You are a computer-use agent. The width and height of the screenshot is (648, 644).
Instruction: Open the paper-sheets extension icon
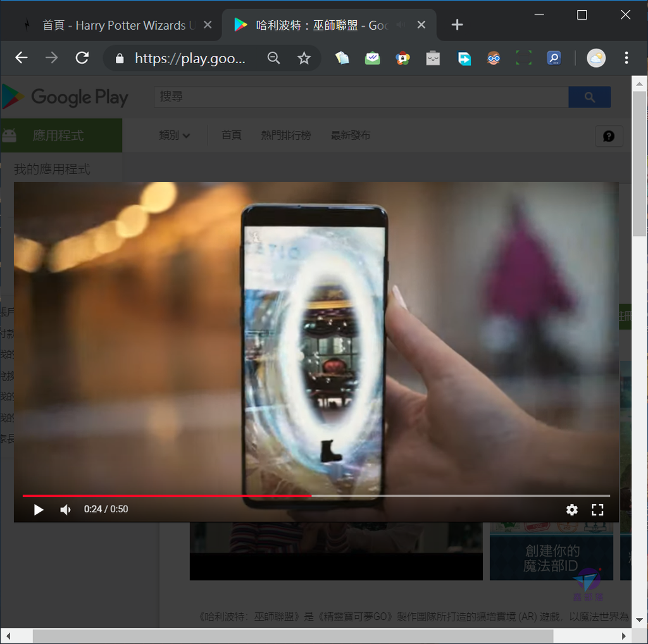point(342,58)
